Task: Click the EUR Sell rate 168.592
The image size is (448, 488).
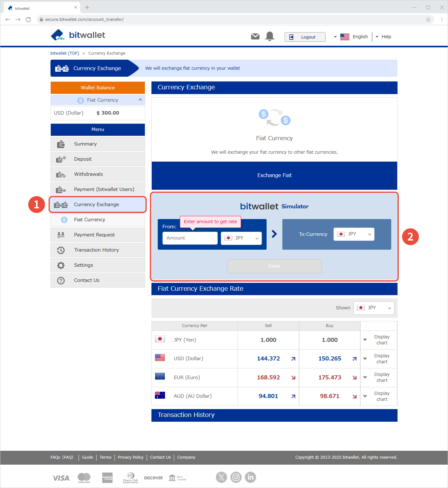Action: click(268, 378)
